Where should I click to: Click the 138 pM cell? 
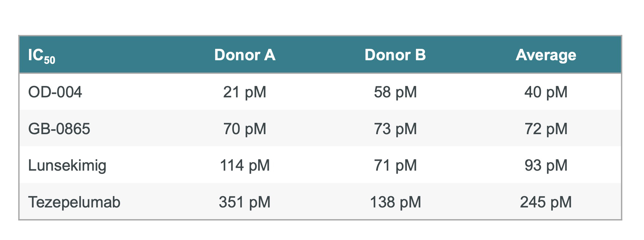tap(395, 202)
